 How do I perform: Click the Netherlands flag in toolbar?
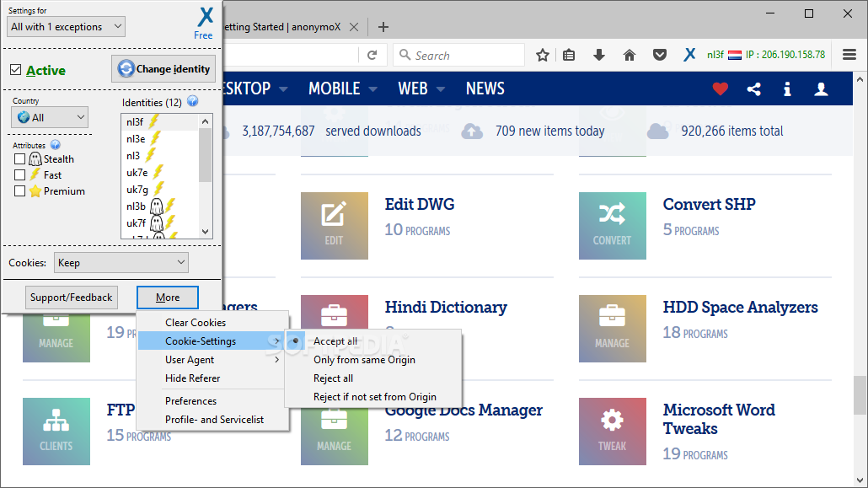click(735, 55)
